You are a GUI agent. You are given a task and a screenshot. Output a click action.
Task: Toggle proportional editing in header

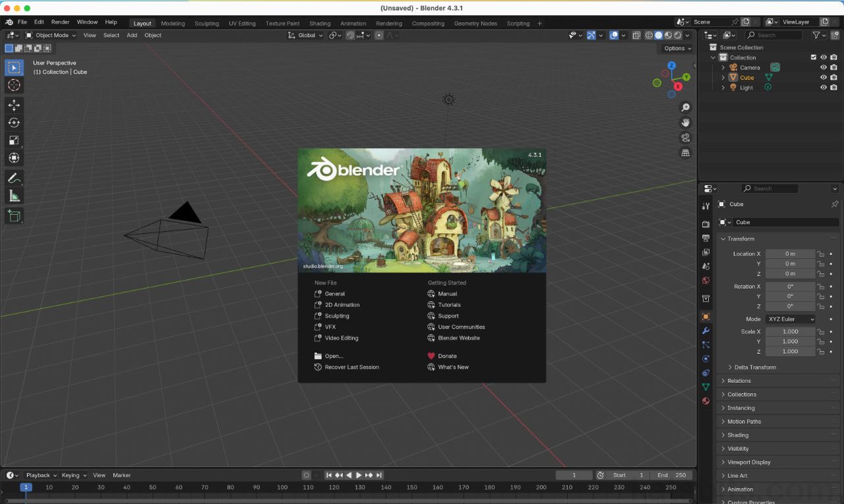[379, 35]
